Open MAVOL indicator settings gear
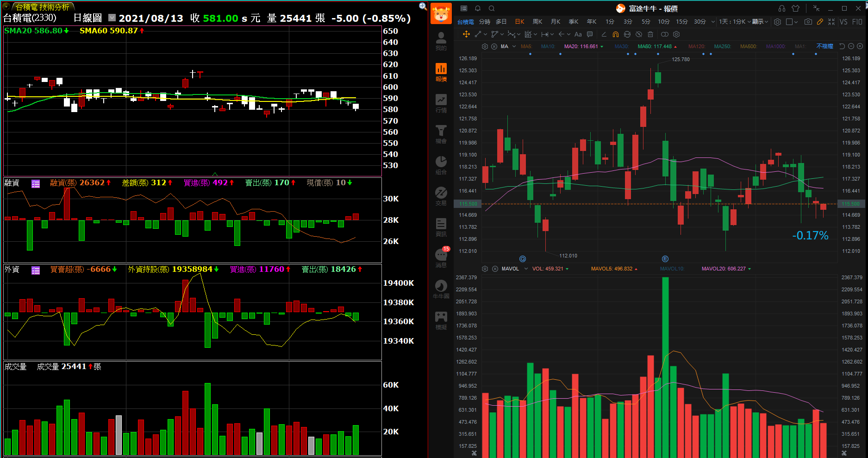 click(485, 269)
